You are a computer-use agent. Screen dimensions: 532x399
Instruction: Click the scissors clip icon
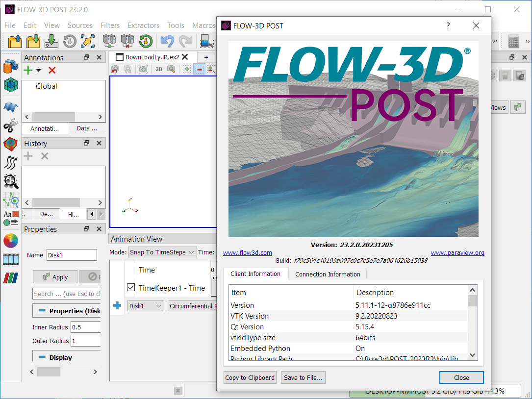click(10, 125)
